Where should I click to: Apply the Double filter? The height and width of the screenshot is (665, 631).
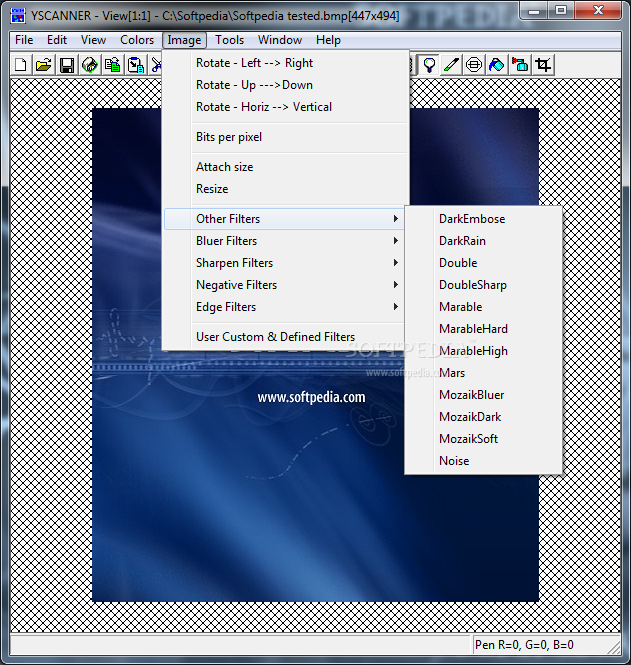(x=483, y=263)
